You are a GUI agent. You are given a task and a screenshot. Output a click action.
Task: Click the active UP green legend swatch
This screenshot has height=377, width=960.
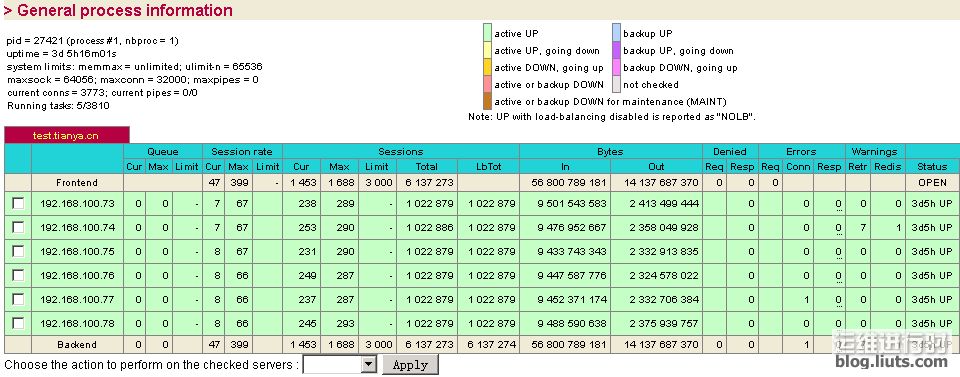487,33
